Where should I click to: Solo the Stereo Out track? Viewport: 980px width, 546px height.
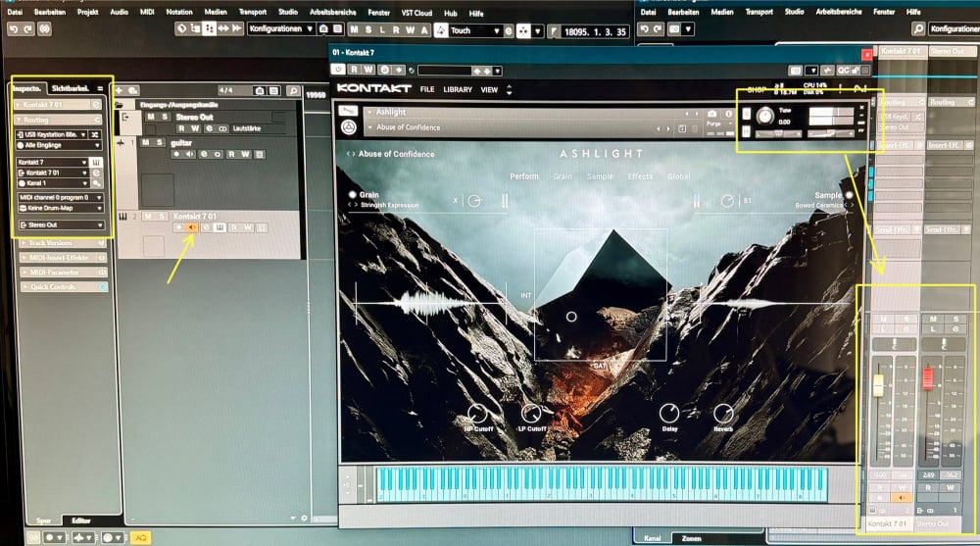point(165,117)
